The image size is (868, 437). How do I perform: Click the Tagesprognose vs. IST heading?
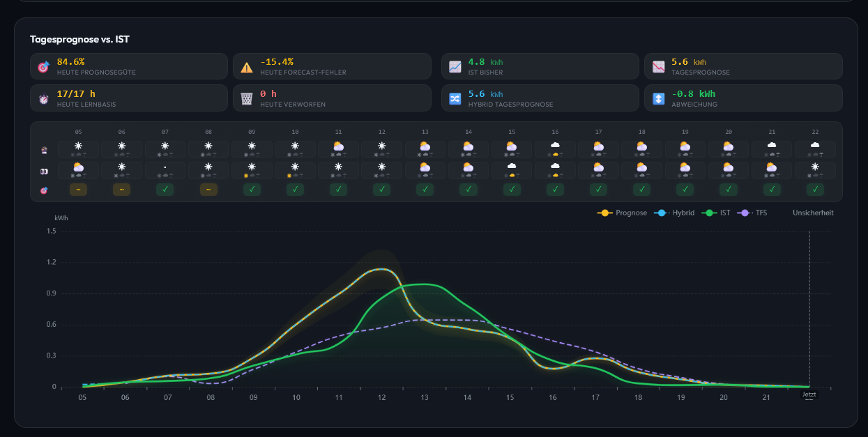(x=79, y=40)
